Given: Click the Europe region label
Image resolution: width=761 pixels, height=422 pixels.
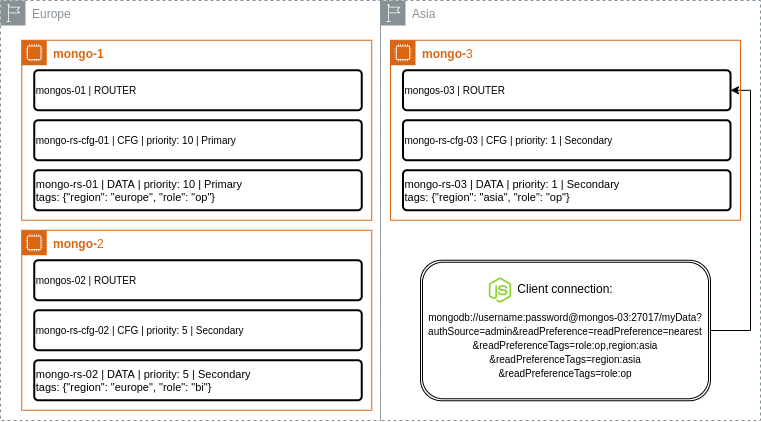Looking at the screenshot, I should 51,14.
